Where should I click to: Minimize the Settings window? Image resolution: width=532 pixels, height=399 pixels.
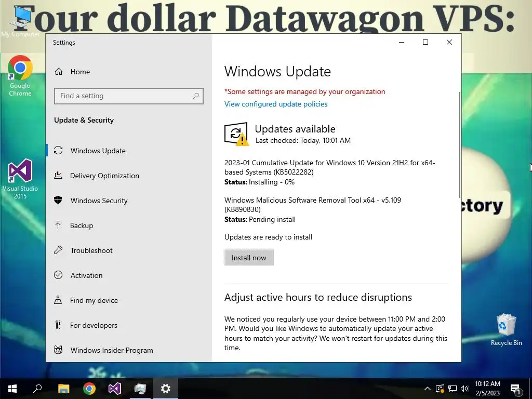click(x=402, y=42)
